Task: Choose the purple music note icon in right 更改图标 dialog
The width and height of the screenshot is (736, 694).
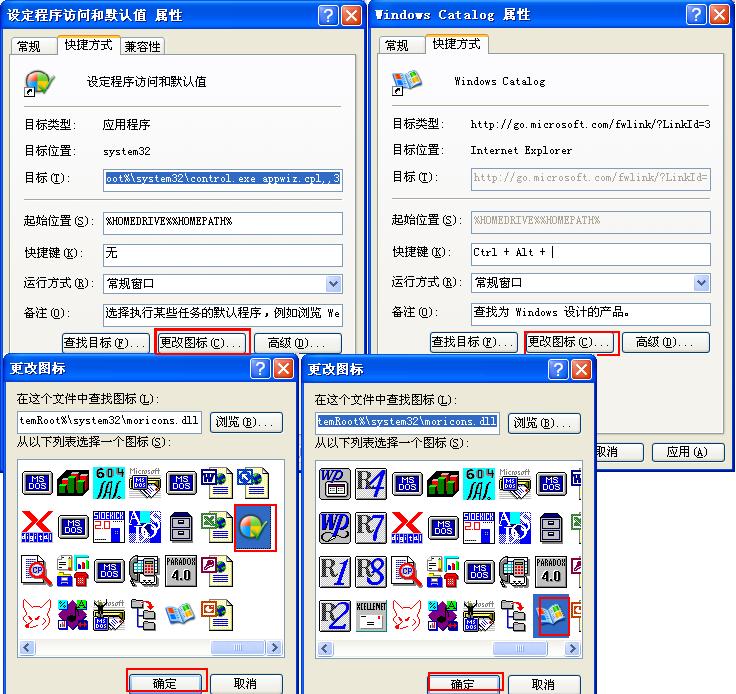Action: click(443, 616)
